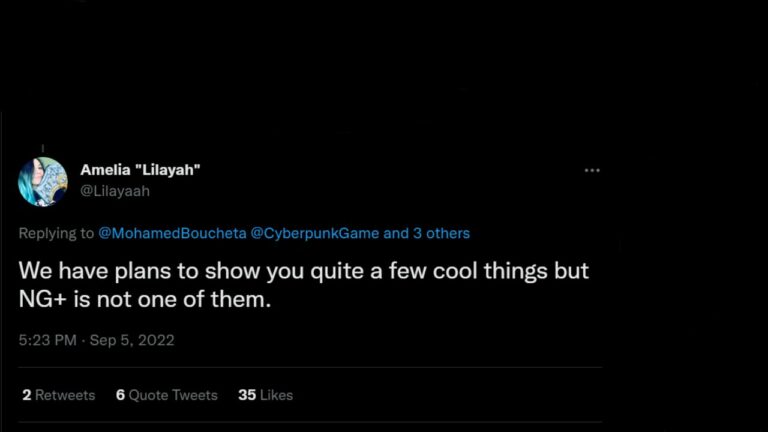Screen dimensions: 768x432
Task: Open the three-dot more options menu
Action: 592,171
